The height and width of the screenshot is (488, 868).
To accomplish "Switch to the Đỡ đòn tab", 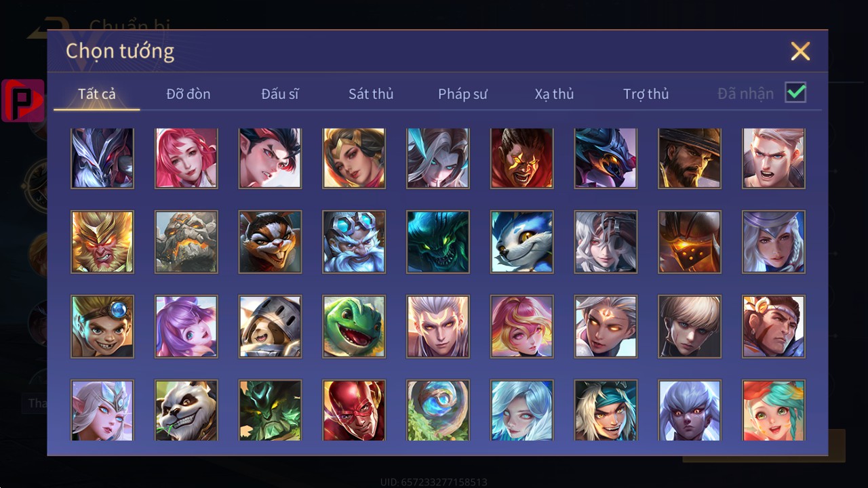I will (x=189, y=94).
